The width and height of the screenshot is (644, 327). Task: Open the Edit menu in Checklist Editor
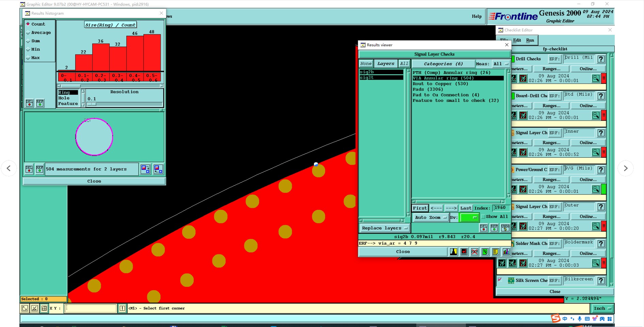(x=517, y=40)
